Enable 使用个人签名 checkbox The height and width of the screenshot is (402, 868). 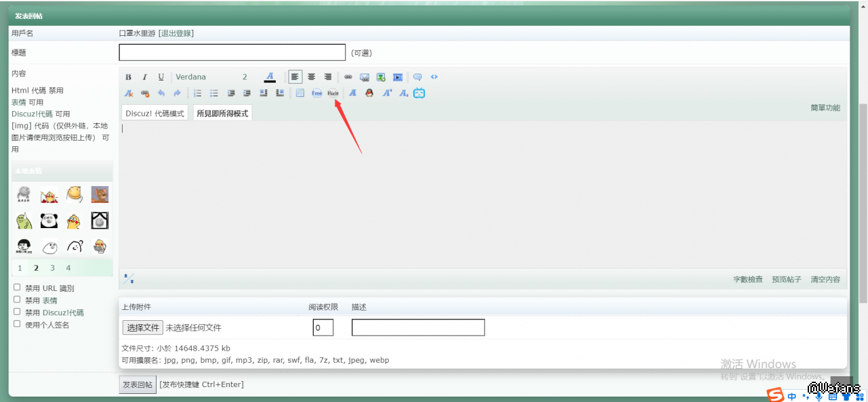tap(17, 323)
